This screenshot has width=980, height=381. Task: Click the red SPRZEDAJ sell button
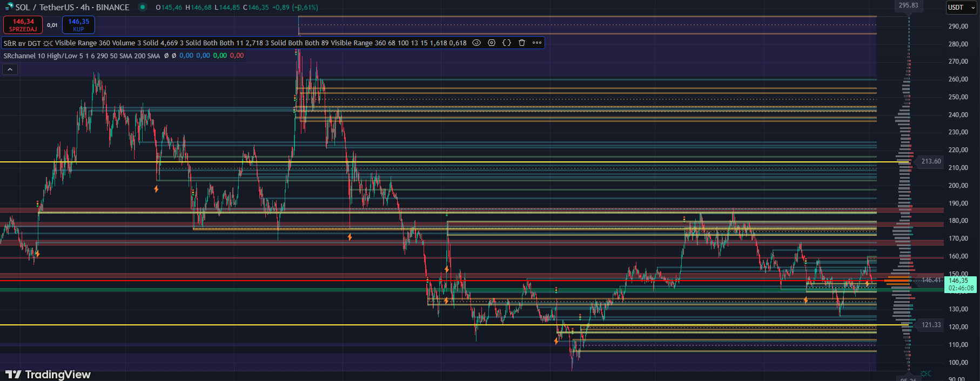pyautogui.click(x=23, y=25)
